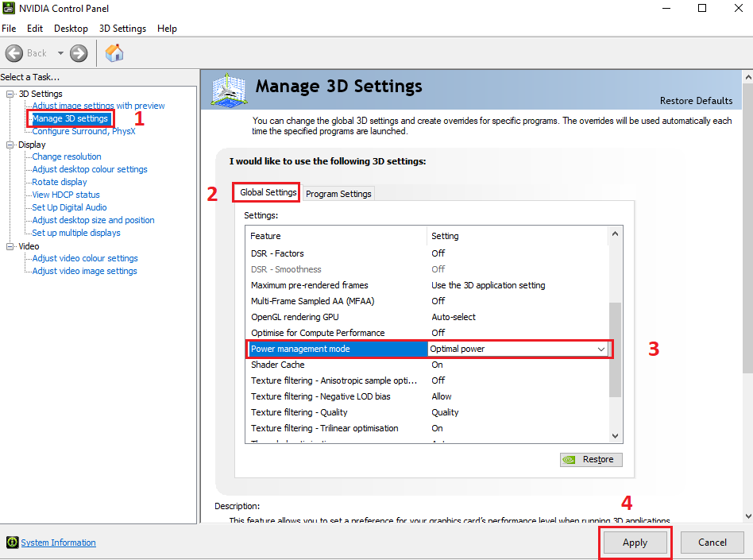The image size is (753, 560).
Task: Click Restore Defaults link
Action: click(x=696, y=101)
